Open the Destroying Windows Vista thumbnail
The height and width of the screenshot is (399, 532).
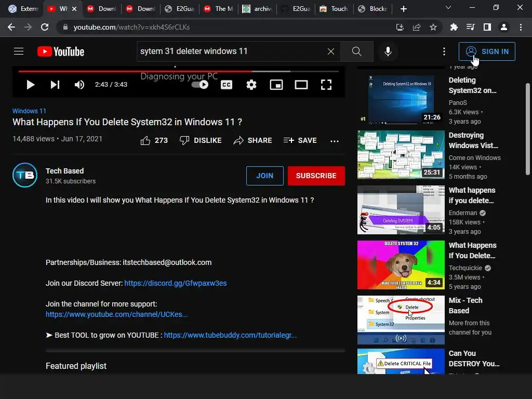[x=401, y=155]
